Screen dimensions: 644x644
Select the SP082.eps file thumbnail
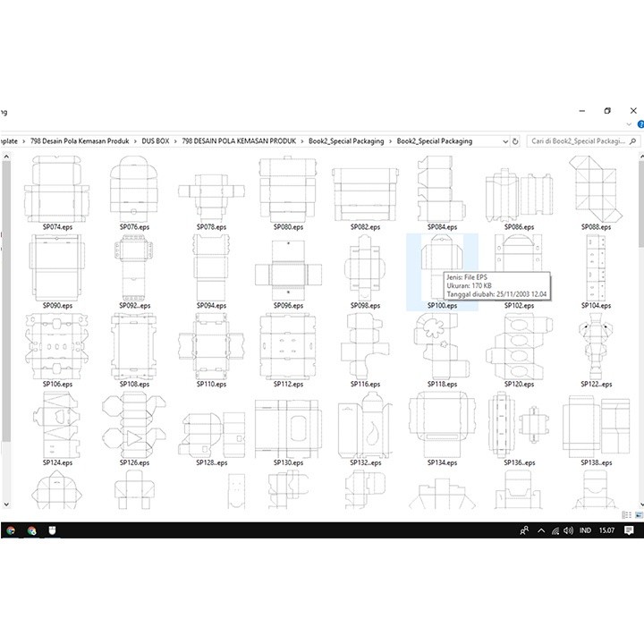(365, 194)
